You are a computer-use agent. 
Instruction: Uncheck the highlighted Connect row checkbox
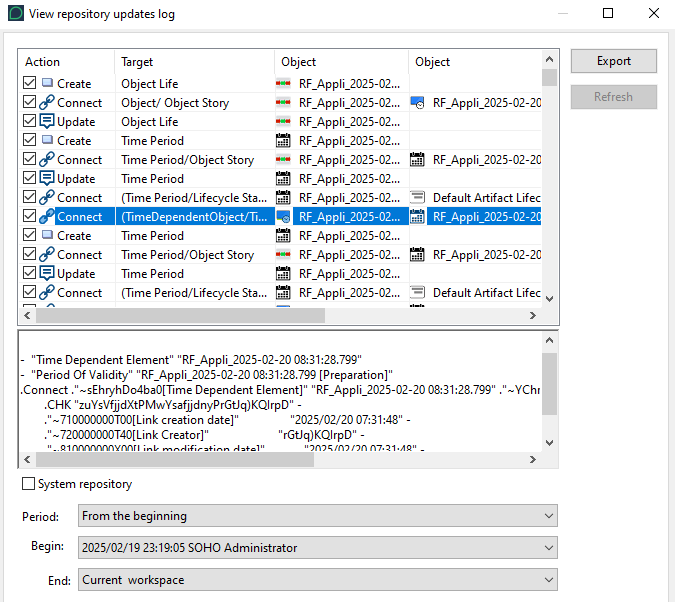29,217
